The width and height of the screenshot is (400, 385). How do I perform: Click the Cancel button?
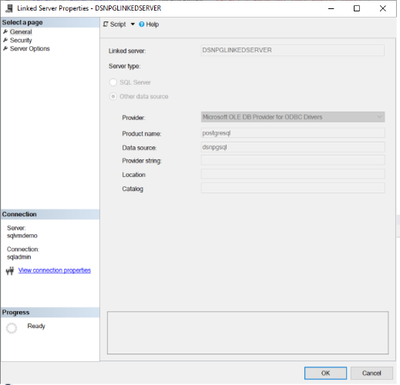371,373
